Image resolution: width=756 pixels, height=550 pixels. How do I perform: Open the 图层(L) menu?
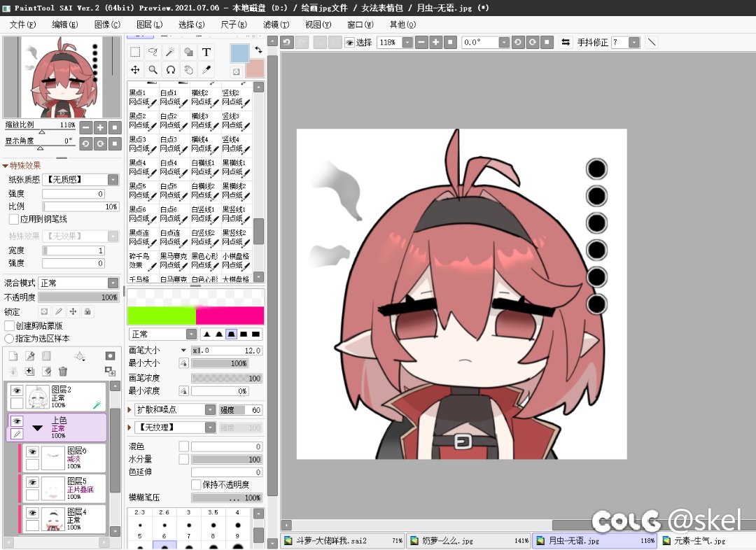click(150, 24)
